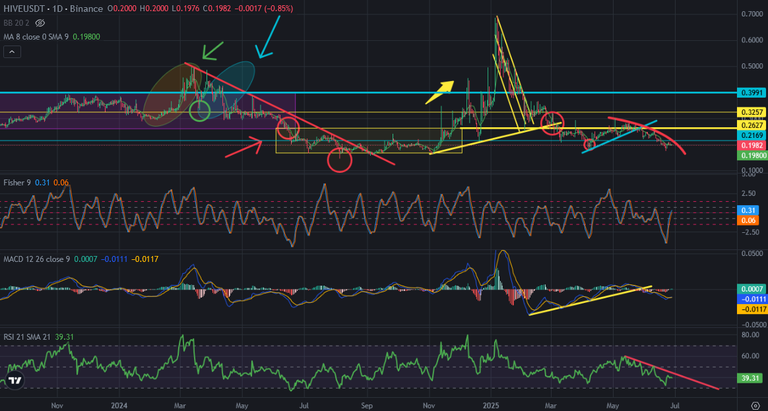Click the 0.5000 price scale tick
Image resolution: width=768 pixels, height=411 pixels.
click(x=753, y=67)
